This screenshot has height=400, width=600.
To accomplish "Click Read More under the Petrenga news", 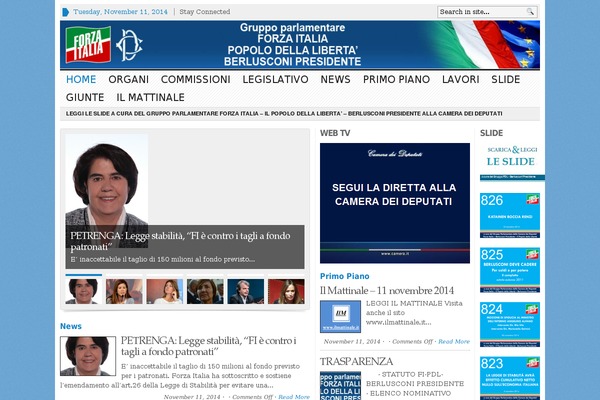I will [294, 397].
